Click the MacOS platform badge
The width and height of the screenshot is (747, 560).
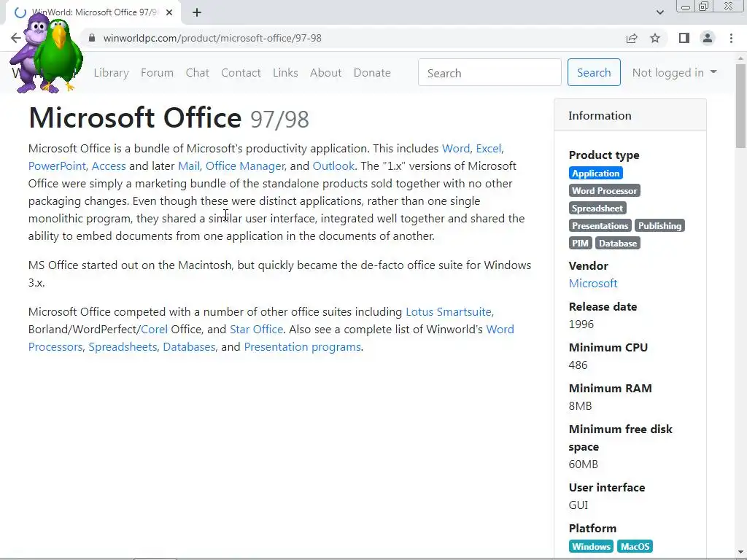[635, 547]
